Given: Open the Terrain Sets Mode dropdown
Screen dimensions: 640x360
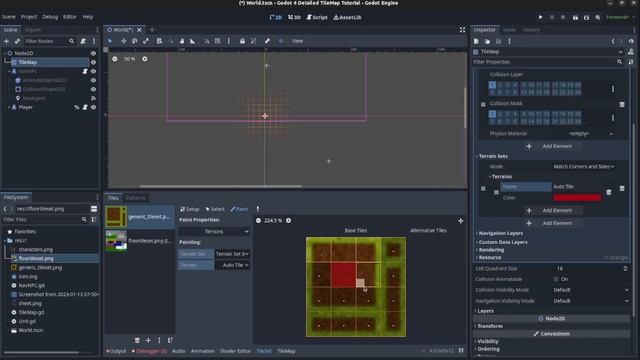Looking at the screenshot, I should [583, 167].
